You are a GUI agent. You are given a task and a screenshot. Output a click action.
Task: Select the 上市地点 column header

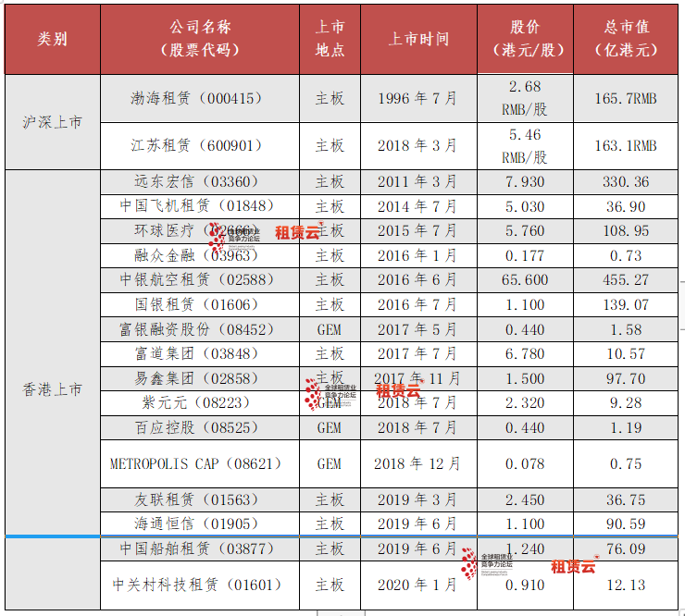coord(330,39)
